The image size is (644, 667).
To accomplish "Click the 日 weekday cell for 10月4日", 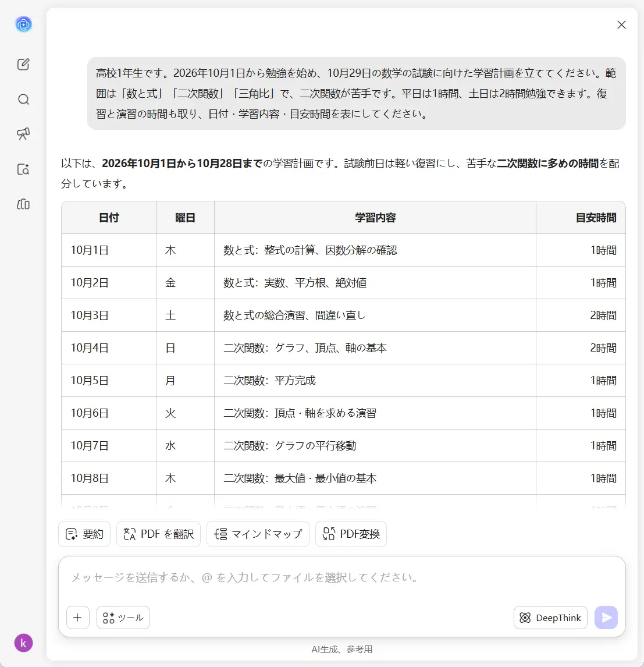I will click(186, 348).
